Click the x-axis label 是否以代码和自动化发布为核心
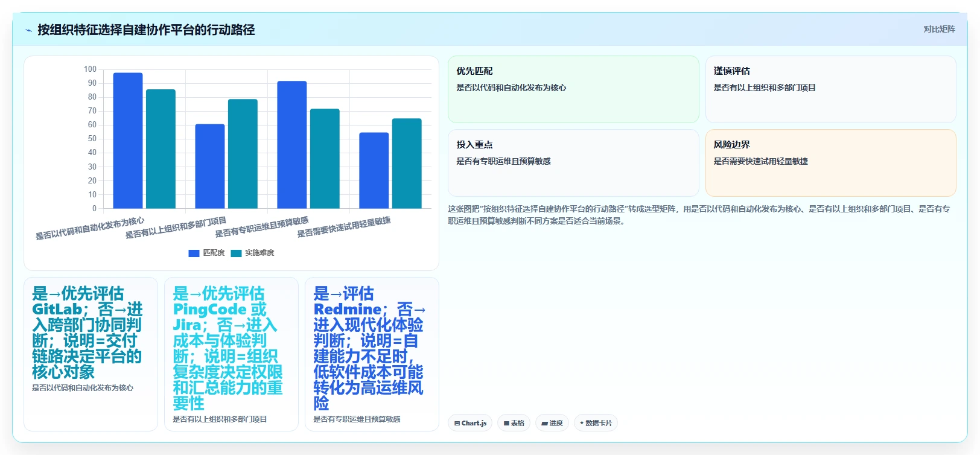Image resolution: width=980 pixels, height=455 pixels. pyautogui.click(x=90, y=228)
